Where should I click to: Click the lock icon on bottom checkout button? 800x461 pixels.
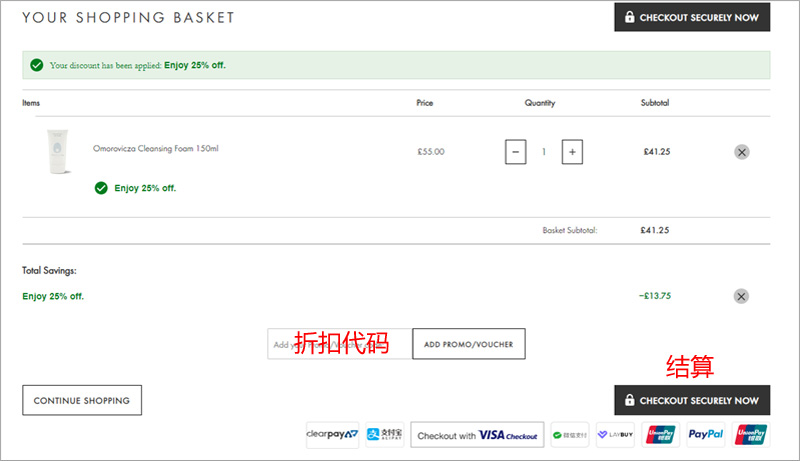pyautogui.click(x=630, y=400)
